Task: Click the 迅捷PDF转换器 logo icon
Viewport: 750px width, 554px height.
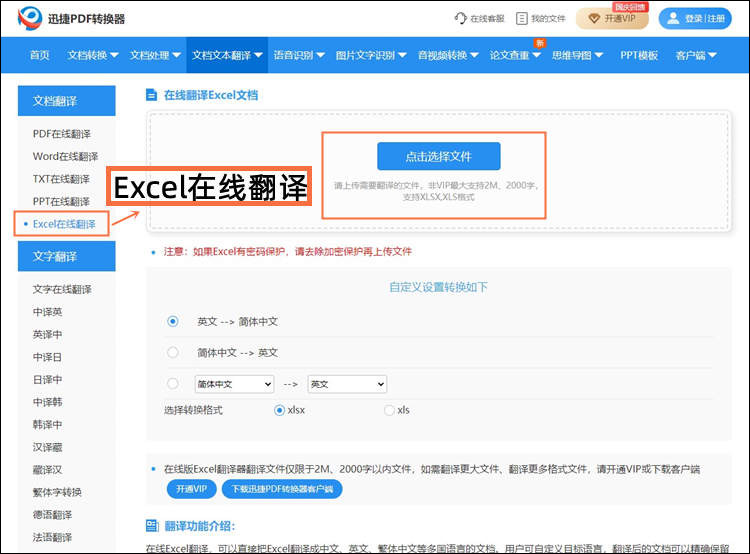Action: [30, 18]
